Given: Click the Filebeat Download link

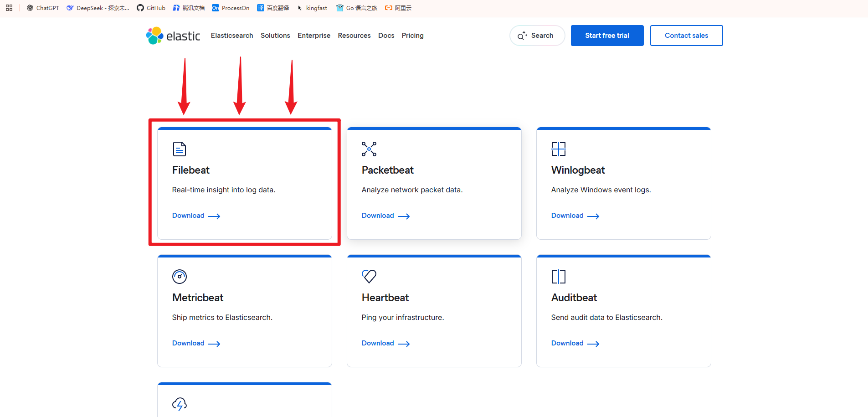Looking at the screenshot, I should [x=196, y=216].
